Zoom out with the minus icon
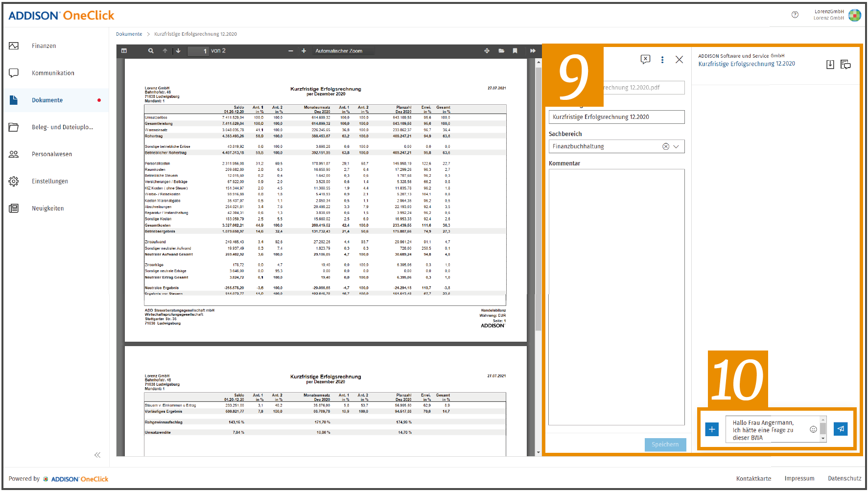868x491 pixels. [291, 51]
